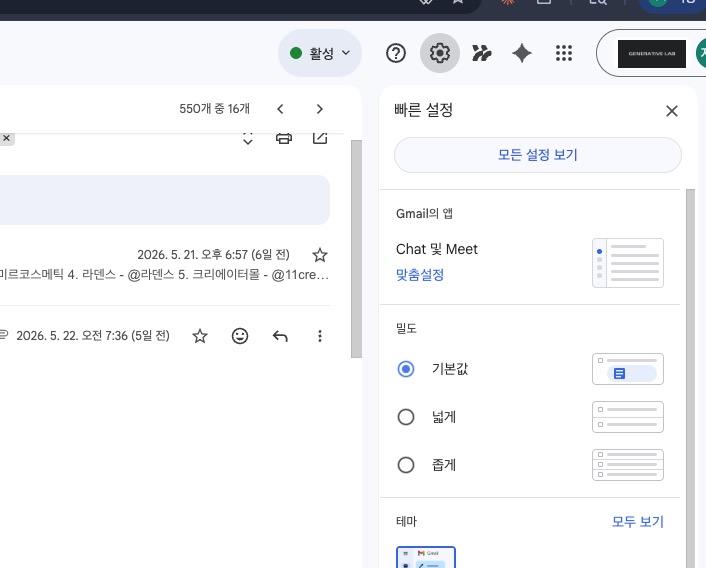Viewport: 706px width, 568px height.
Task: Open the Gemini sparkle icon
Action: [522, 53]
